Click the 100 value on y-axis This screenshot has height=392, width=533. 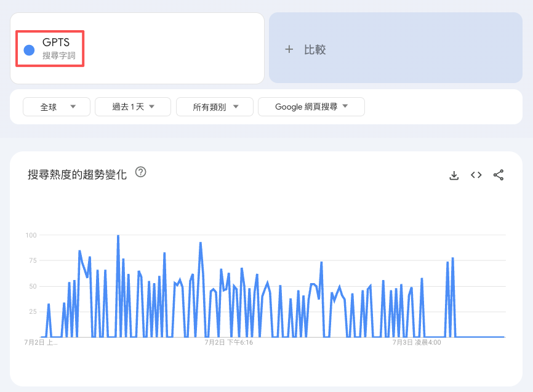(31, 235)
